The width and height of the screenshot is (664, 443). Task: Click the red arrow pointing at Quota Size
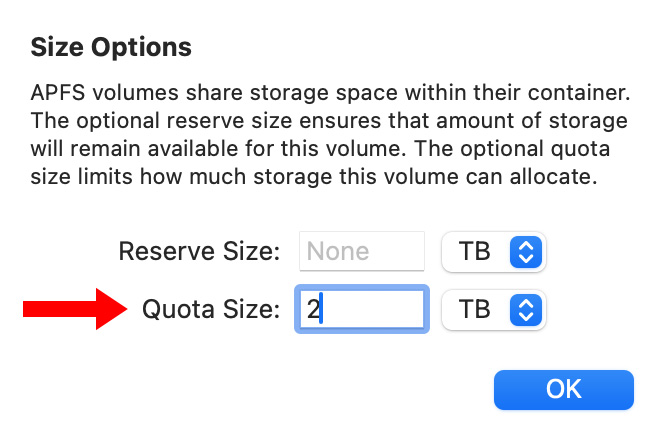tap(75, 308)
